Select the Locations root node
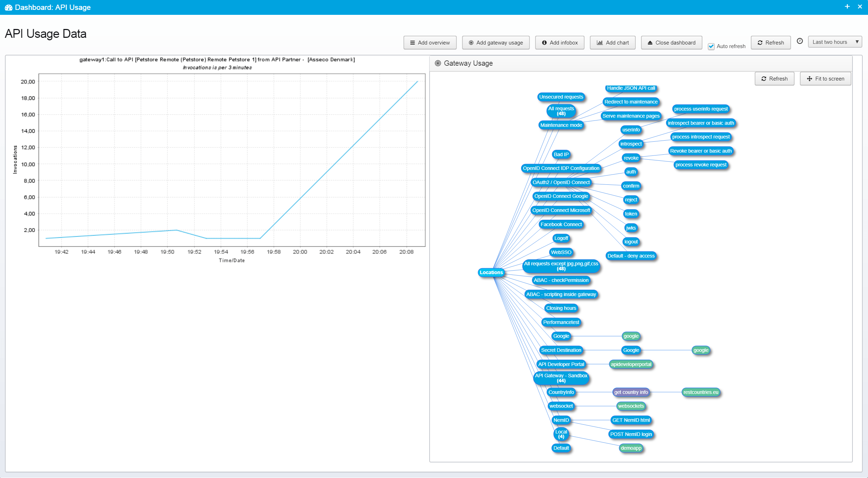This screenshot has width=868, height=478. tap(491, 272)
